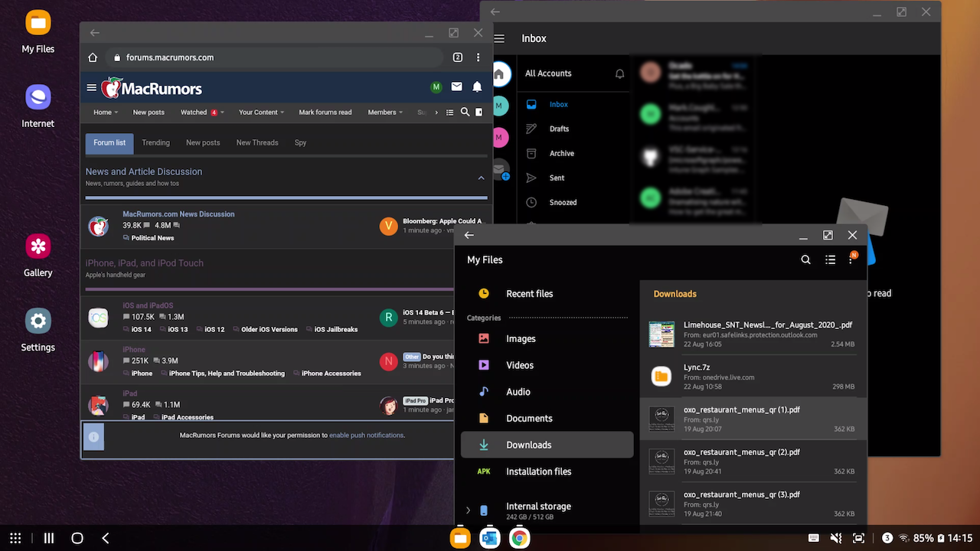980x551 pixels.
Task: Toggle the muted sound icon in the status tray
Action: (x=837, y=538)
